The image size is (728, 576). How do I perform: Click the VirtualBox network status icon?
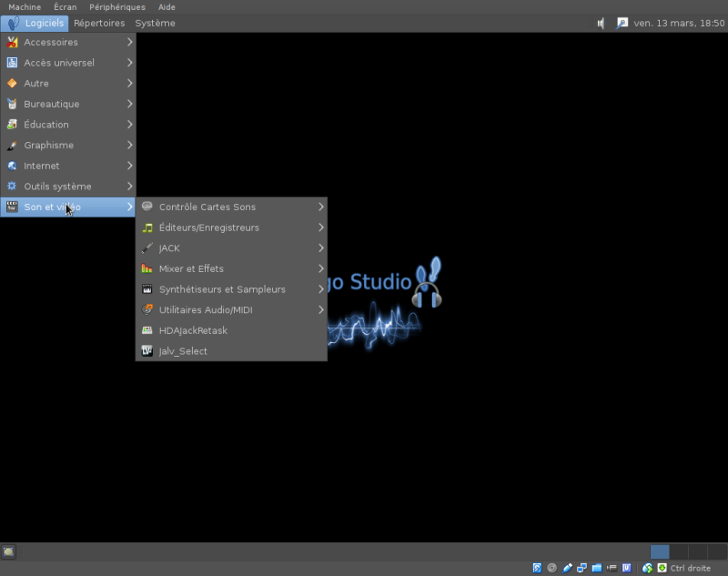581,568
